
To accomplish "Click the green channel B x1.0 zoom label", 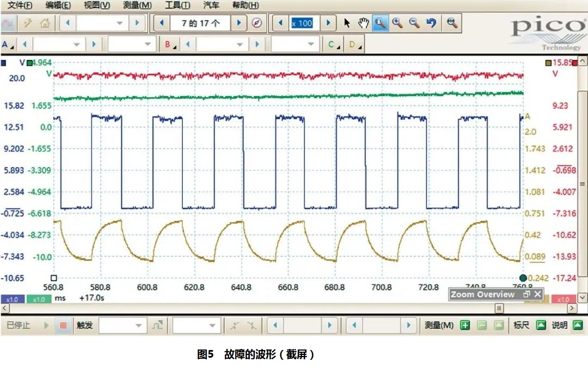I will click(39, 299).
